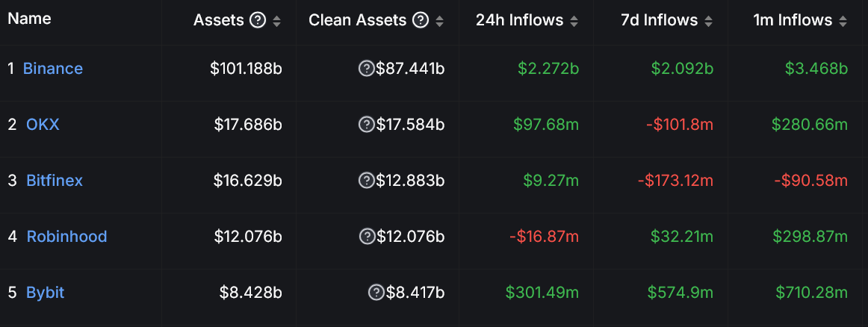Click the Name column header
868x327 pixels.
coord(29,19)
